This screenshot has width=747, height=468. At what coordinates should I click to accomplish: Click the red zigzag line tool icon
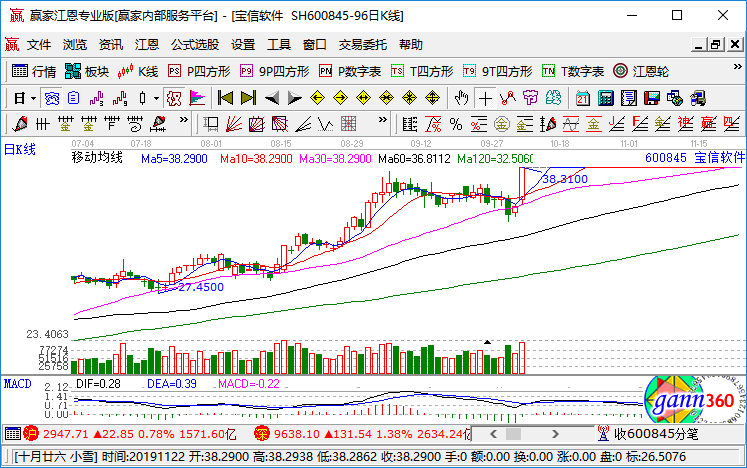click(x=507, y=99)
